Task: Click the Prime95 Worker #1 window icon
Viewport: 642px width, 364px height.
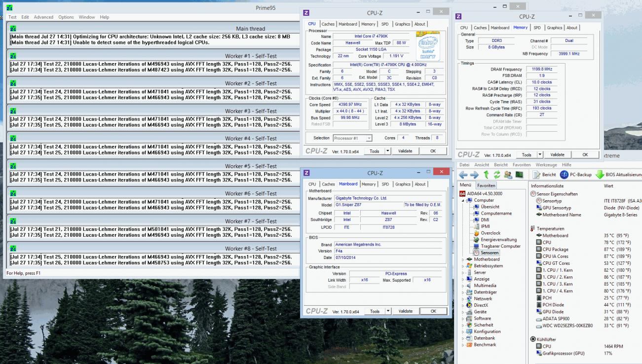Action: [x=13, y=56]
